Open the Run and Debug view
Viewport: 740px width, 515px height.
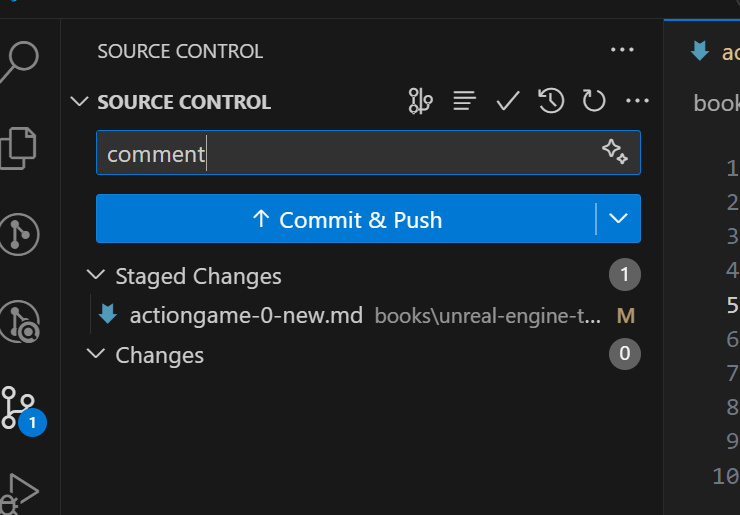pos(19,493)
